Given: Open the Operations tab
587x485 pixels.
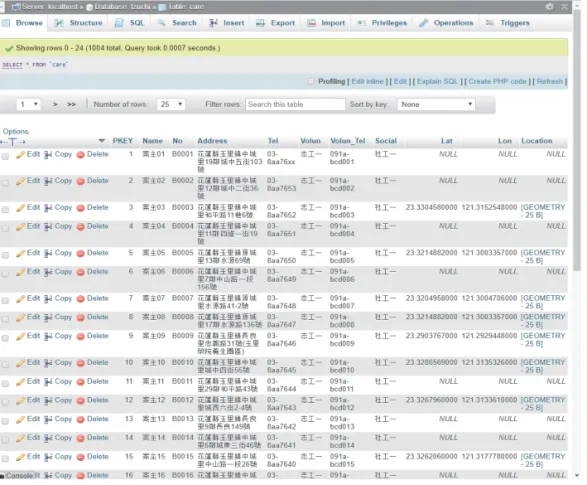Looking at the screenshot, I should 446,23.
